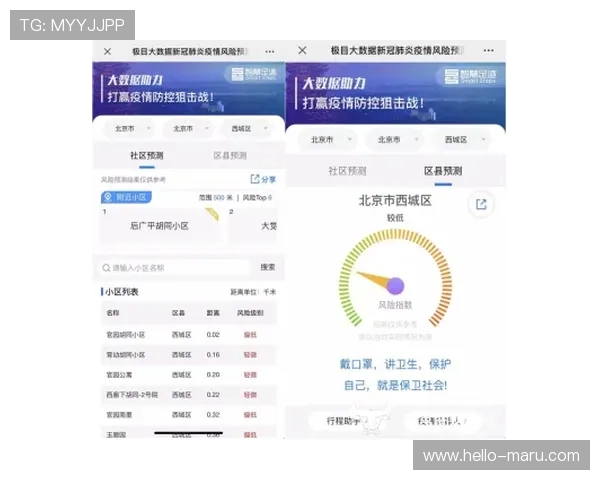600x480 pixels.
Task: Click the bottom-right pill button next to 行程助手
Action: pos(443,421)
